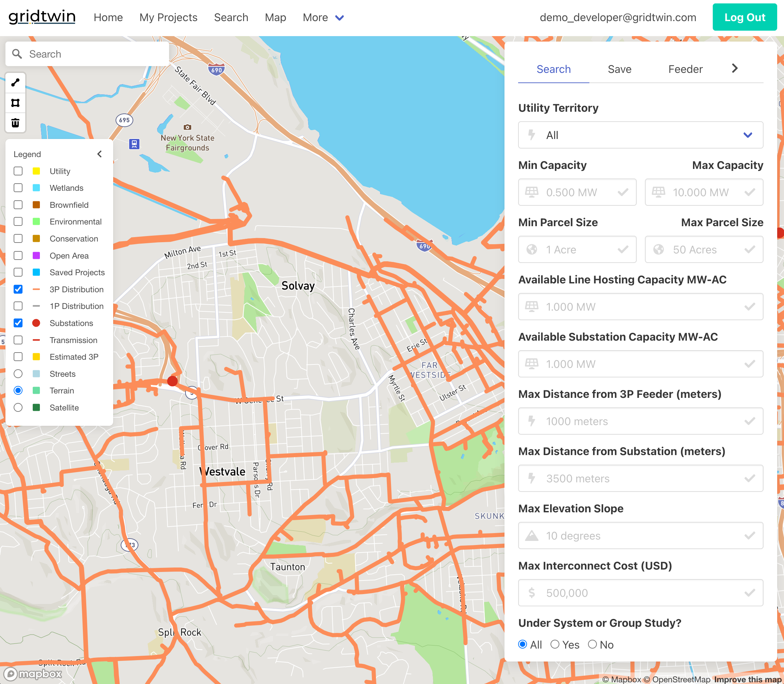Click the checkmark beside Min Capacity field
The width and height of the screenshot is (784, 684).
(622, 192)
